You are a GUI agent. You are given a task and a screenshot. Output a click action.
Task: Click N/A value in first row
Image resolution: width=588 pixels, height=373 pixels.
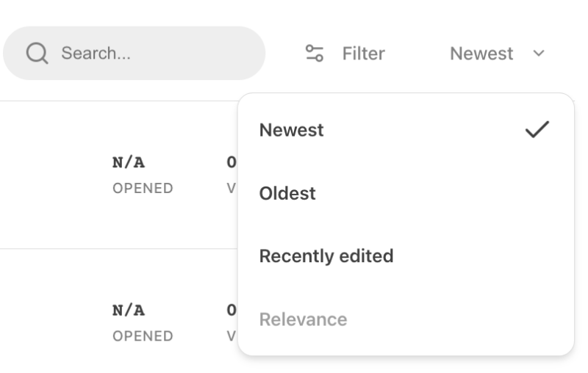click(x=129, y=163)
